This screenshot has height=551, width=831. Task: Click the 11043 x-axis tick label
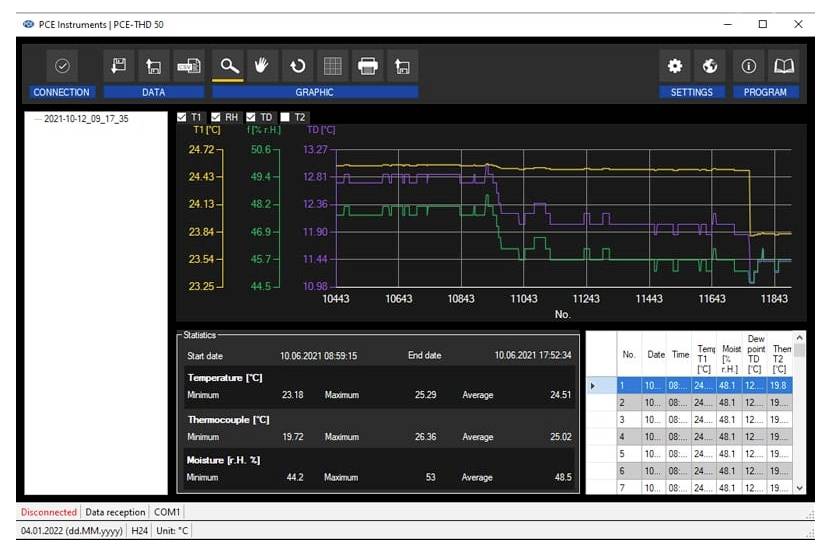tap(524, 299)
